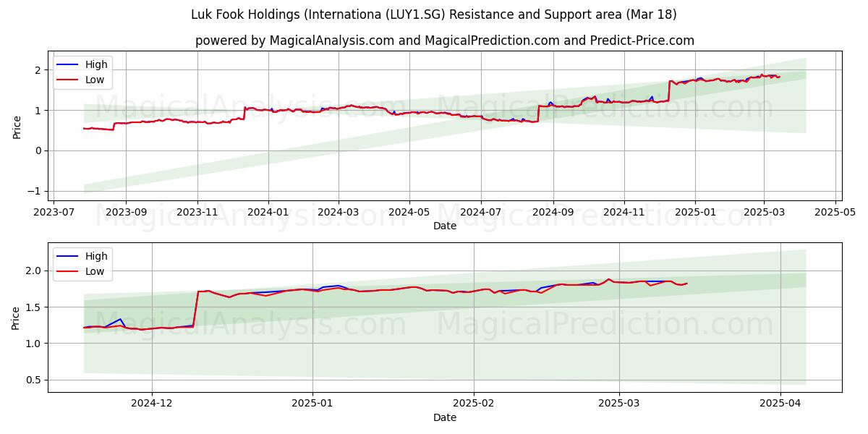Click the 2023-07 tick label
The image size is (868, 434).
click(55, 213)
